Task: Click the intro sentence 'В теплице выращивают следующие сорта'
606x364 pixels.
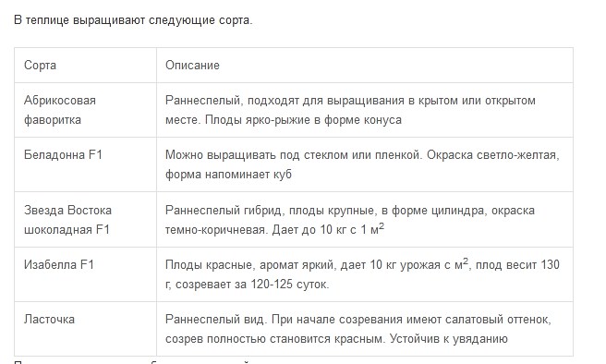Action: pos(133,20)
